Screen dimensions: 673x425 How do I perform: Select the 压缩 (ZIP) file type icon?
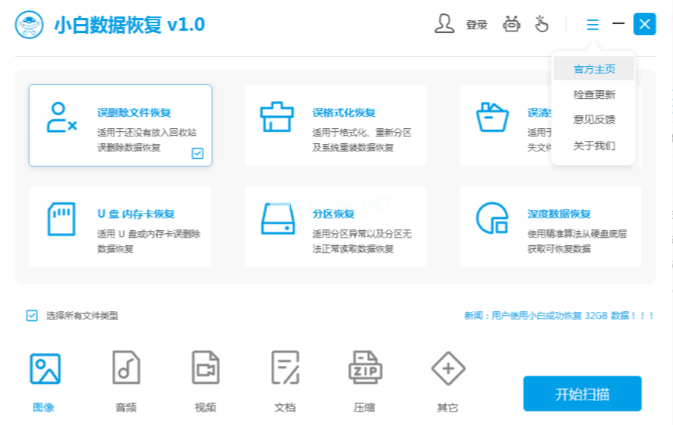[366, 370]
